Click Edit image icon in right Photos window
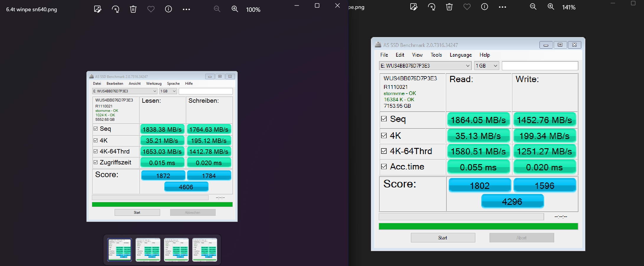The image size is (644, 266). pos(414,7)
